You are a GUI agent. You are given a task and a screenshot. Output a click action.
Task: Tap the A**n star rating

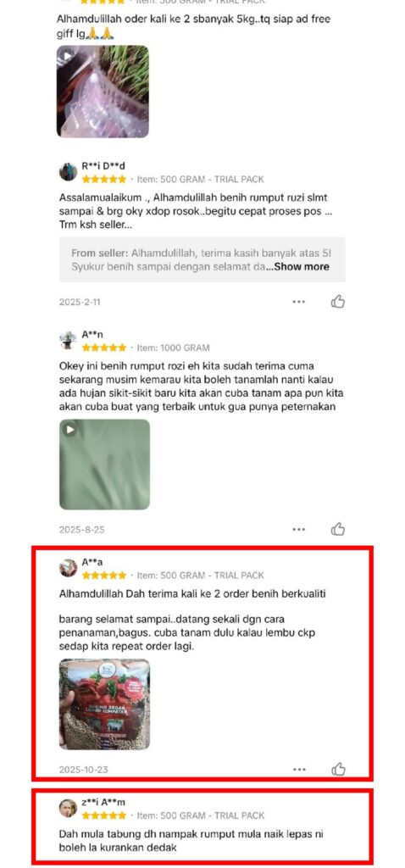pos(104,348)
